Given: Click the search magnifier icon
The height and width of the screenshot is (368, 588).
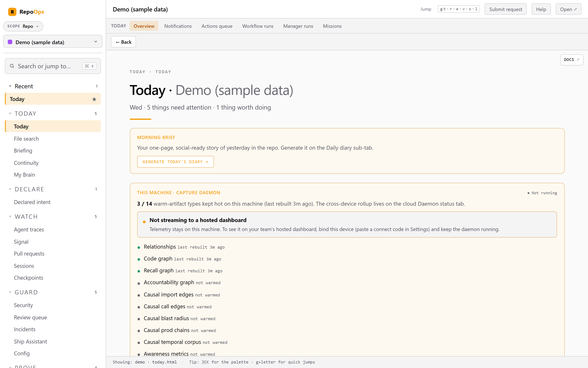Looking at the screenshot, I should coord(12,66).
